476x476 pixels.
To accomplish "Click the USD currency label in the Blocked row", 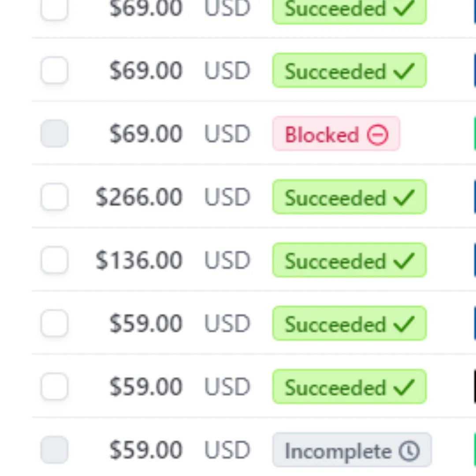I will pyautogui.click(x=227, y=134).
